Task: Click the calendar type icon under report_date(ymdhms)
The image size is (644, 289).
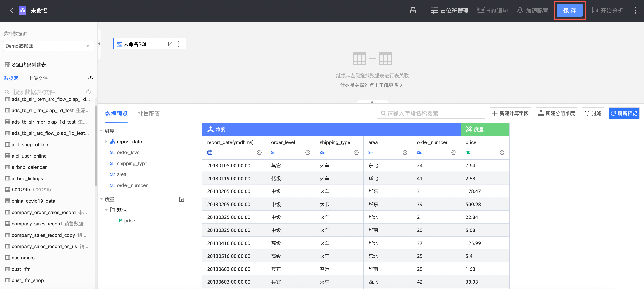Action: click(x=210, y=153)
